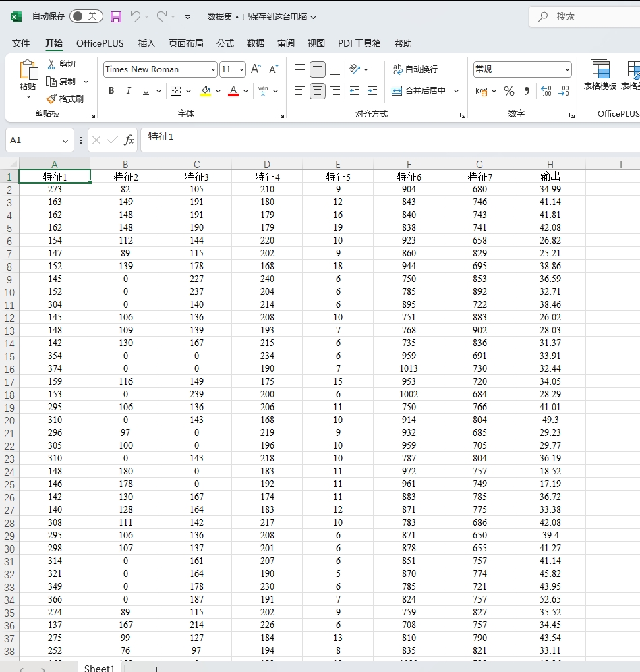The height and width of the screenshot is (672, 640).
Task: Click the Save floppy disk icon
Action: pyautogui.click(x=116, y=17)
